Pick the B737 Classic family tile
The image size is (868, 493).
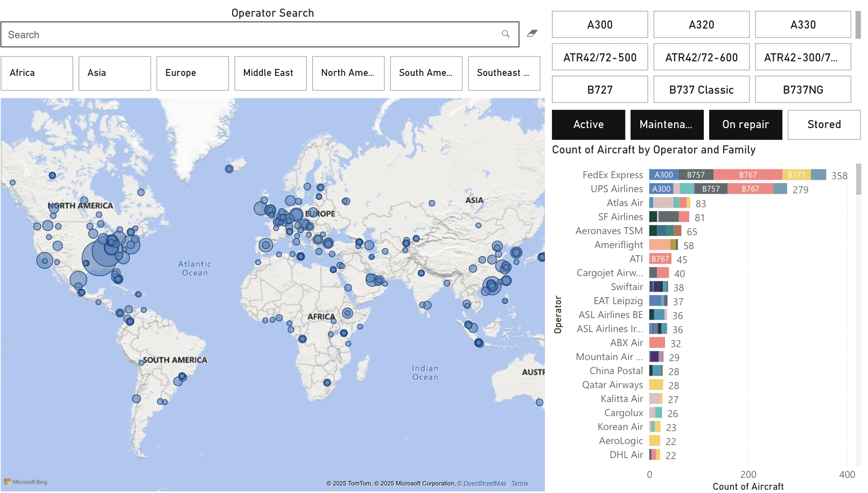(702, 89)
